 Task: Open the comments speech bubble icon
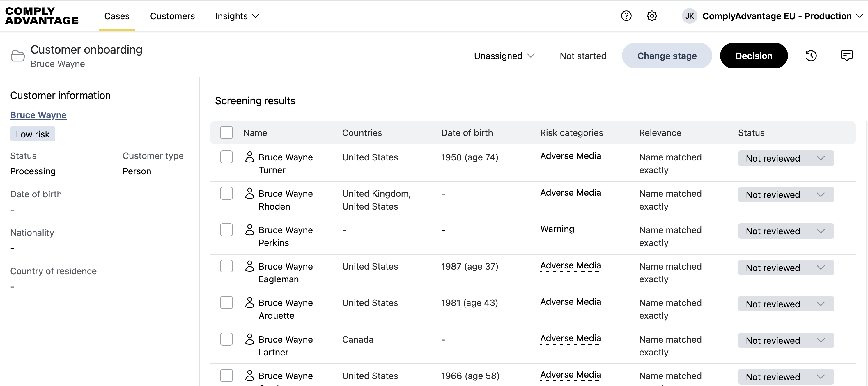pyautogui.click(x=846, y=56)
